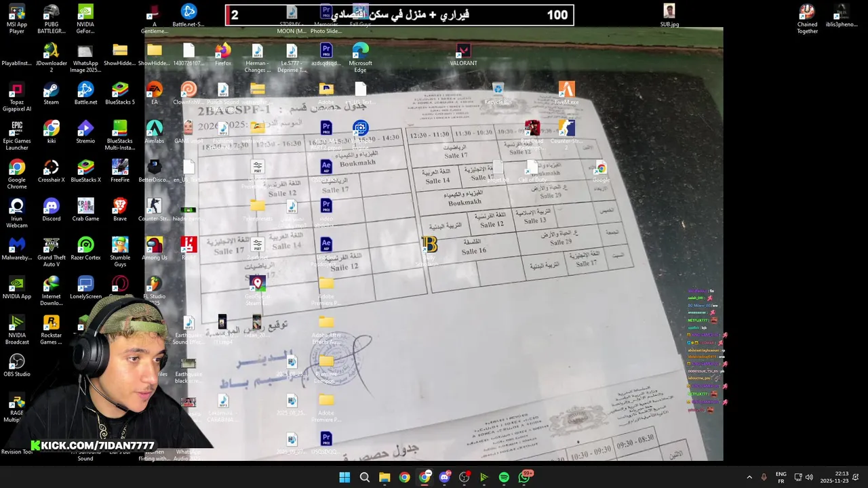Viewport: 868px width, 488px height.
Task: Open the SUB.jpg file on desktop
Action: click(x=669, y=16)
